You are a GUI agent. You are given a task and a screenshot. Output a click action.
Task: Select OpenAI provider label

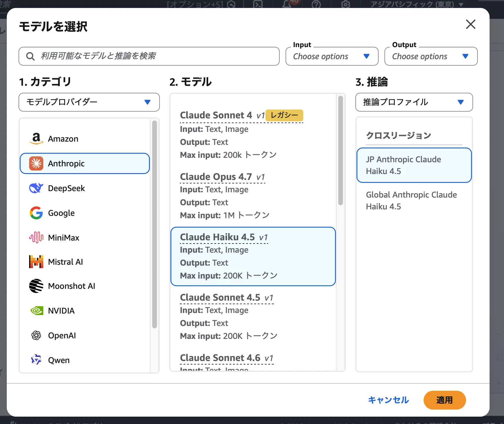[62, 335]
